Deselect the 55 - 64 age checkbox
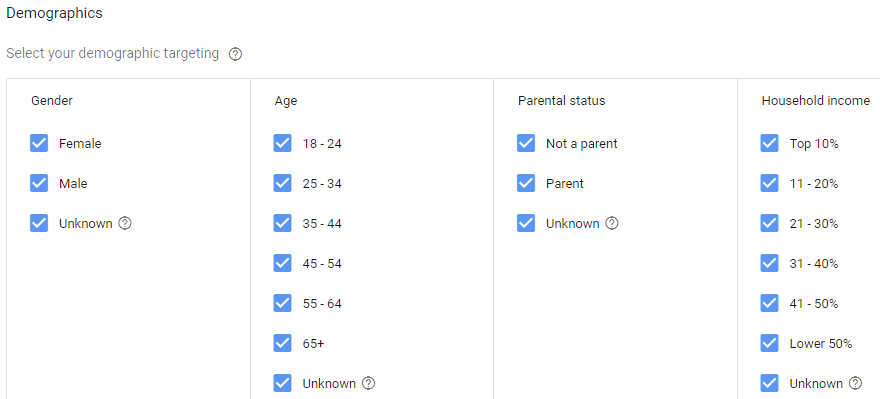 [282, 304]
